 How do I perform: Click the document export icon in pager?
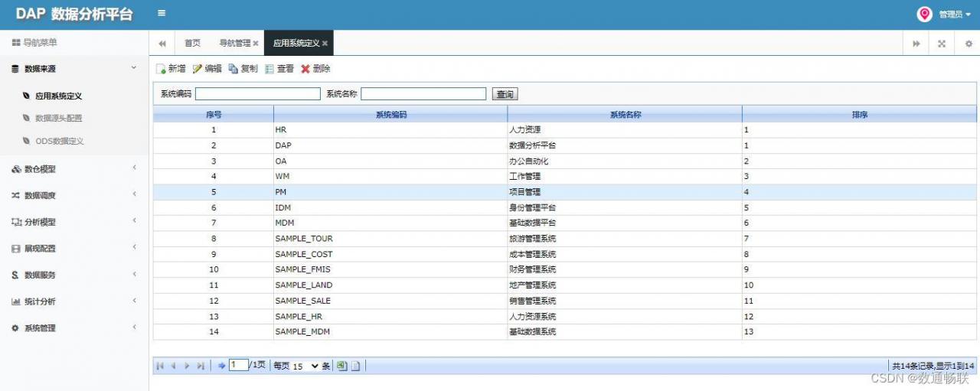click(x=355, y=366)
